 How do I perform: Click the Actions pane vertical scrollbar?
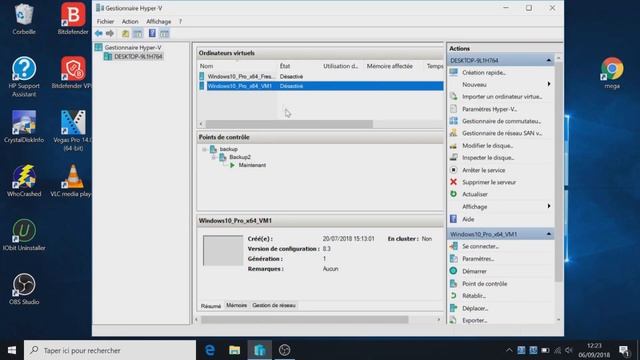[x=558, y=171]
